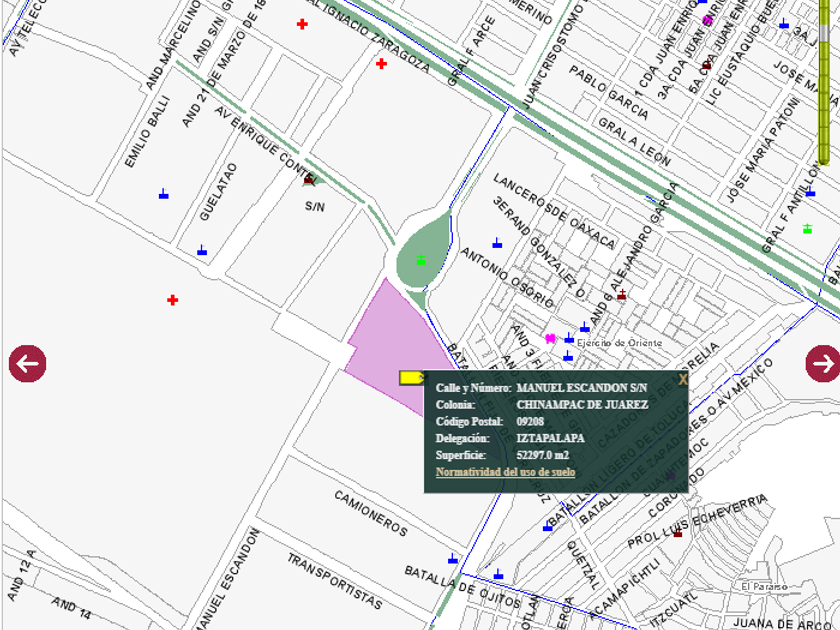Click the green marker inside the park
Image resolution: width=840 pixels, height=630 pixels.
point(421,260)
